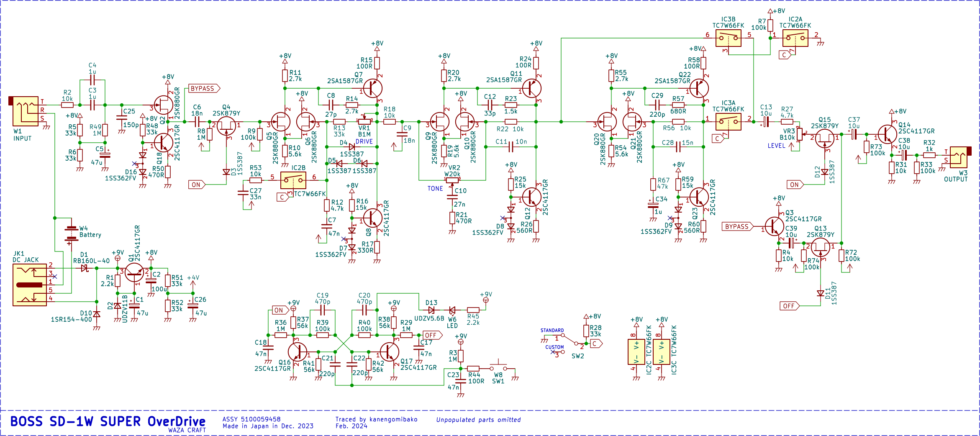
Task: Select the IC3C power supply block
Action: pos(662,352)
